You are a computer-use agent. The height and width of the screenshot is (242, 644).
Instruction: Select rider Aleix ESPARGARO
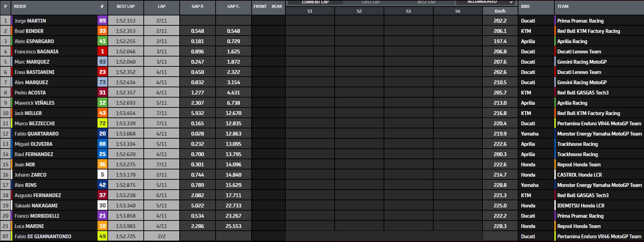point(34,41)
